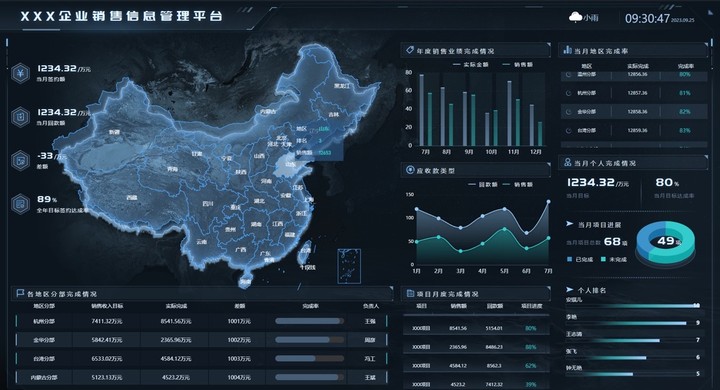Viewport: 720px width, 390px height.
Task: Click 新疆 region on the map
Action: point(114,132)
